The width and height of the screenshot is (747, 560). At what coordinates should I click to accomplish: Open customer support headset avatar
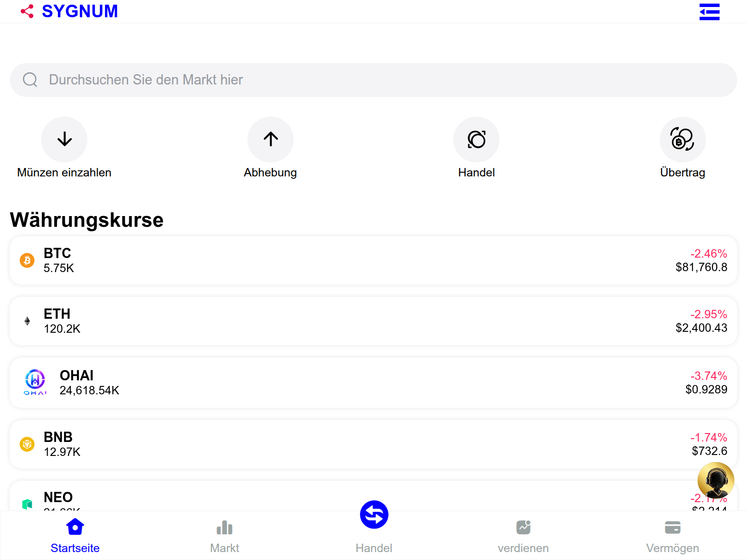click(x=716, y=481)
